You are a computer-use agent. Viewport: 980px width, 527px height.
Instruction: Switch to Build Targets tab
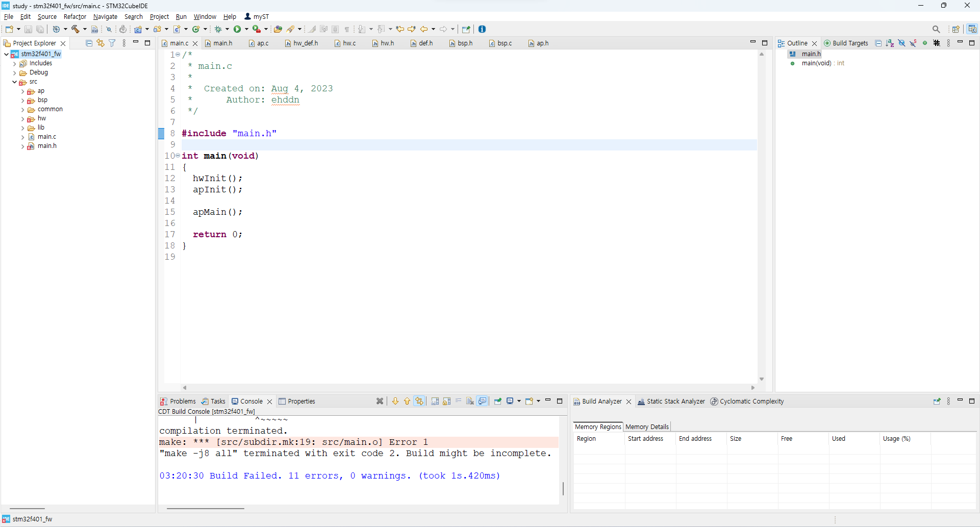point(846,43)
